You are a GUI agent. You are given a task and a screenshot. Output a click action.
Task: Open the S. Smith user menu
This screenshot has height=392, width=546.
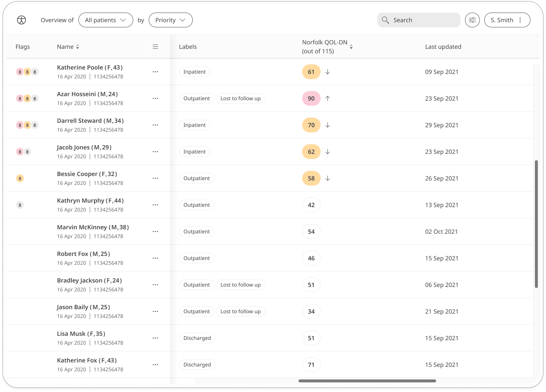[507, 20]
